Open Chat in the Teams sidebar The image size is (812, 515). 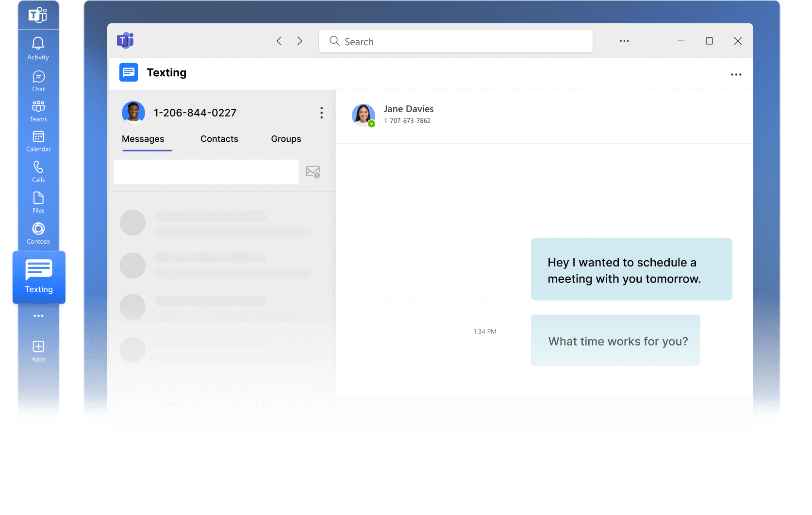pyautogui.click(x=38, y=81)
